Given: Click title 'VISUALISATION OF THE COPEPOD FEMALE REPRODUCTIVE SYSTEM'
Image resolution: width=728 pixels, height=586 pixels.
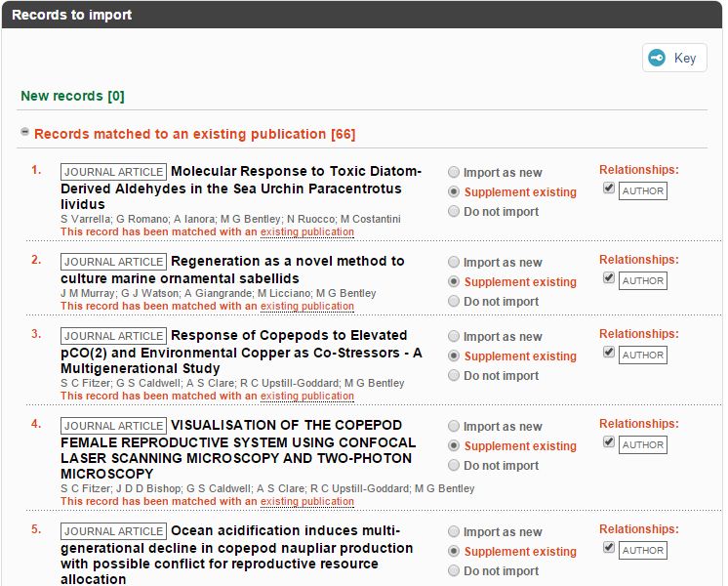Looking at the screenshot, I should [x=238, y=449].
